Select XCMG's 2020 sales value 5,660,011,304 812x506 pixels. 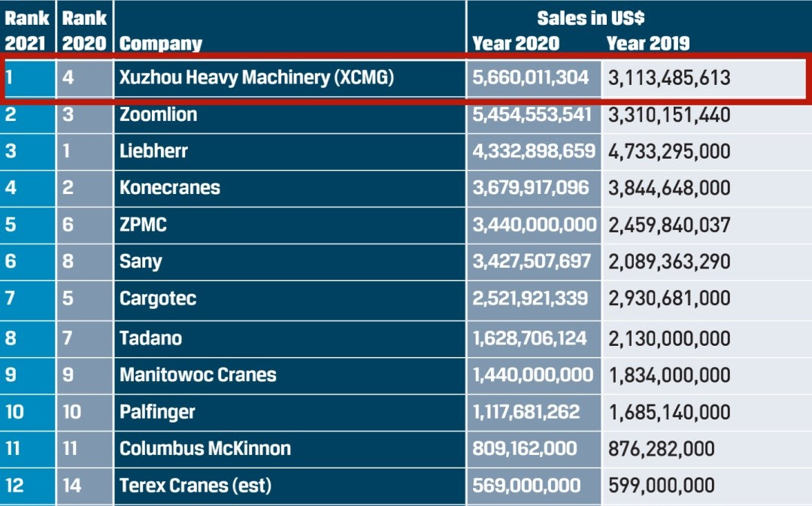(531, 77)
